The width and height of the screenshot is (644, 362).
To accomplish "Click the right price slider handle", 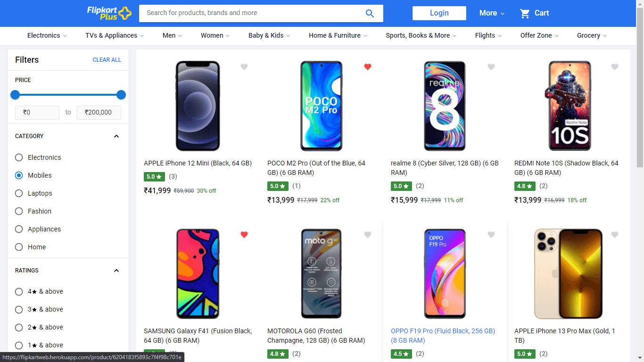I will [121, 95].
